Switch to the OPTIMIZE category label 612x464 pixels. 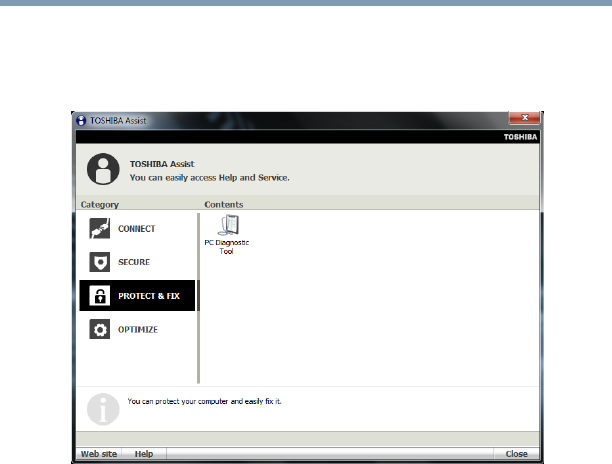pos(138,330)
